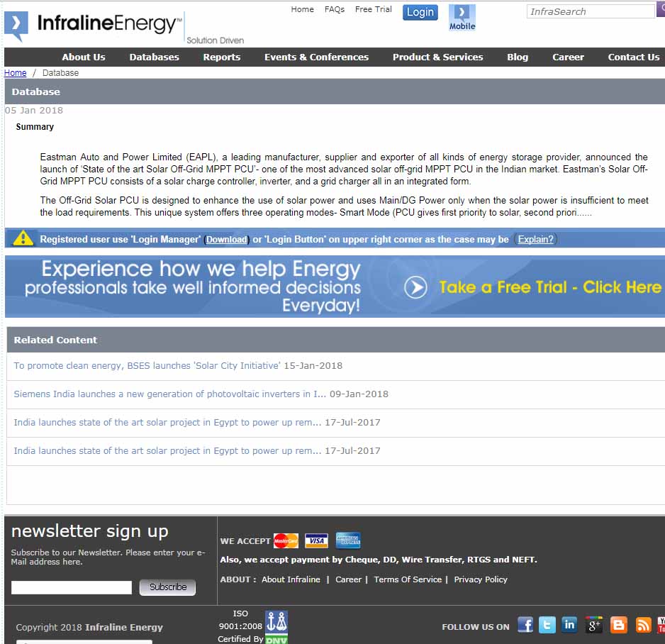Open the Contact Us menu item
The image size is (665, 644).
[634, 57]
